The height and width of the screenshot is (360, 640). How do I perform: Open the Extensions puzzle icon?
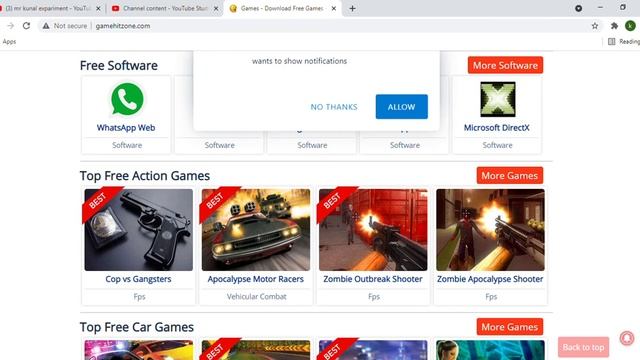[x=614, y=26]
